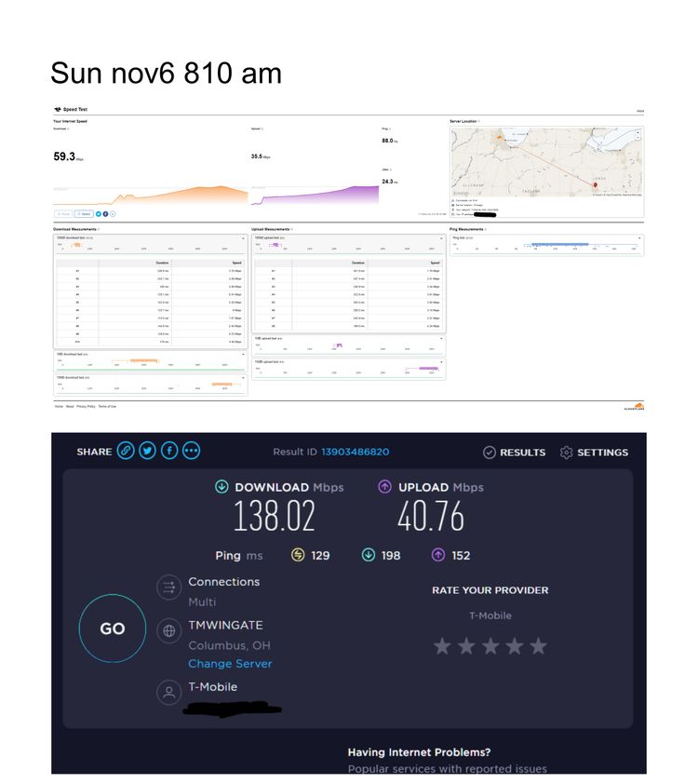Start a new test with GO
The height and width of the screenshot is (784, 698).
(x=113, y=628)
